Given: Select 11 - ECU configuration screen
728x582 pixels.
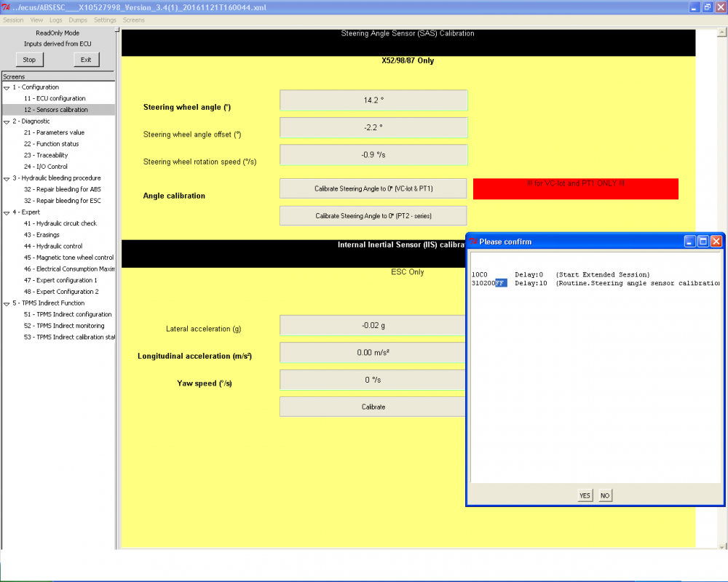Looking at the screenshot, I should pyautogui.click(x=55, y=98).
